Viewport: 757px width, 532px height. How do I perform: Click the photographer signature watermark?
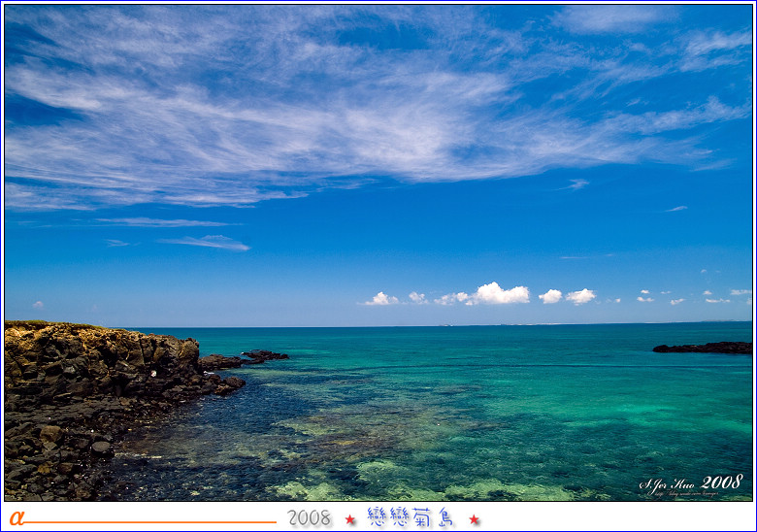click(x=670, y=485)
